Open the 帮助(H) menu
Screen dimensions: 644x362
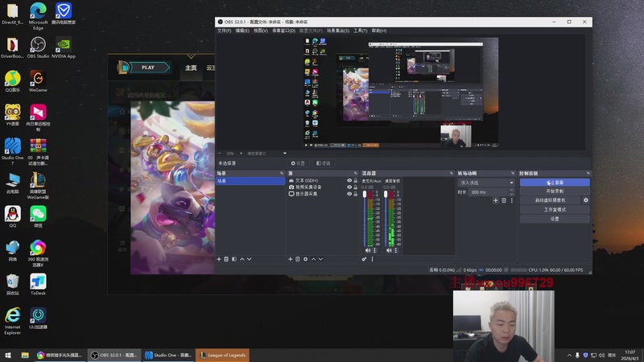(x=379, y=31)
